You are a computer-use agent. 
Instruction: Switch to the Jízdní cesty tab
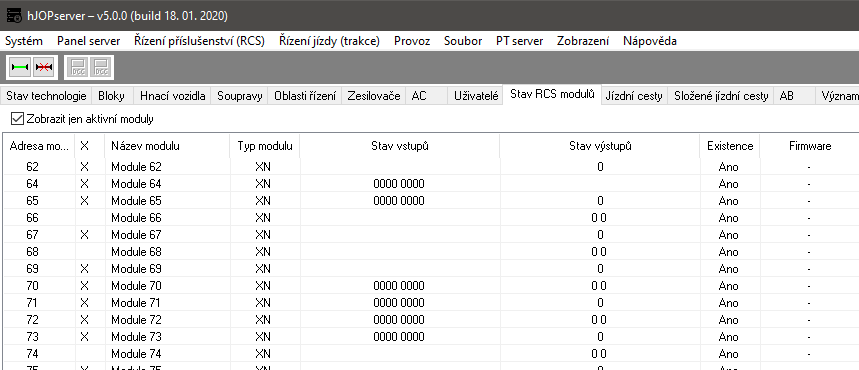634,96
